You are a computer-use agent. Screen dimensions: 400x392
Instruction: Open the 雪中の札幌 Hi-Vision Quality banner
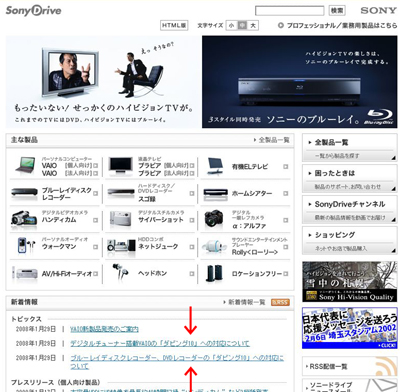click(x=350, y=282)
